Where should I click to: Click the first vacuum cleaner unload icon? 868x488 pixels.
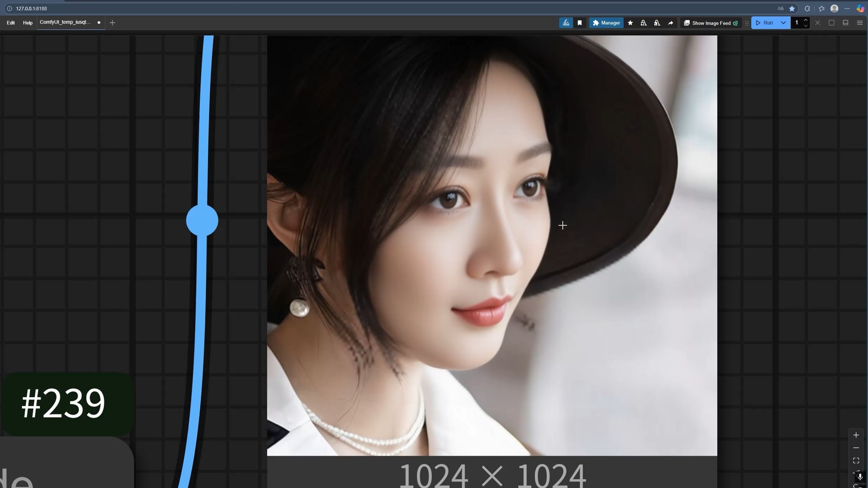[644, 23]
